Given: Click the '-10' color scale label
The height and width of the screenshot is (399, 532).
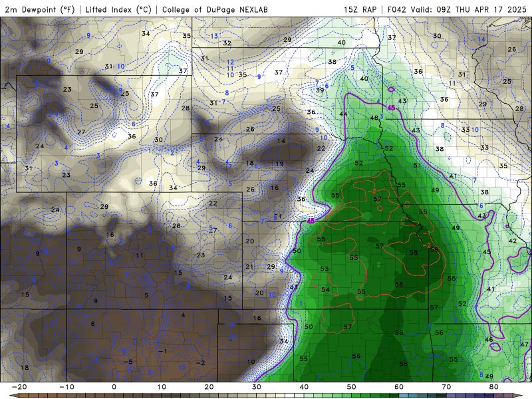Looking at the screenshot, I should pyautogui.click(x=66, y=387).
